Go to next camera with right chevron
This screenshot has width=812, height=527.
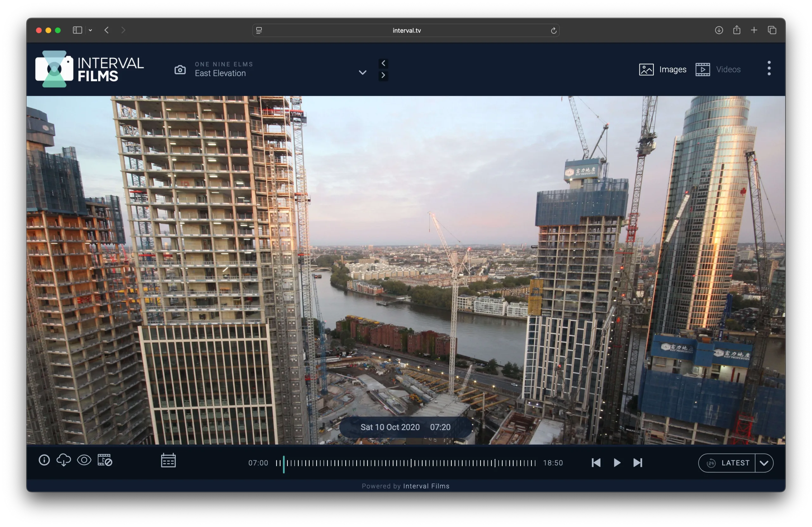click(x=383, y=76)
